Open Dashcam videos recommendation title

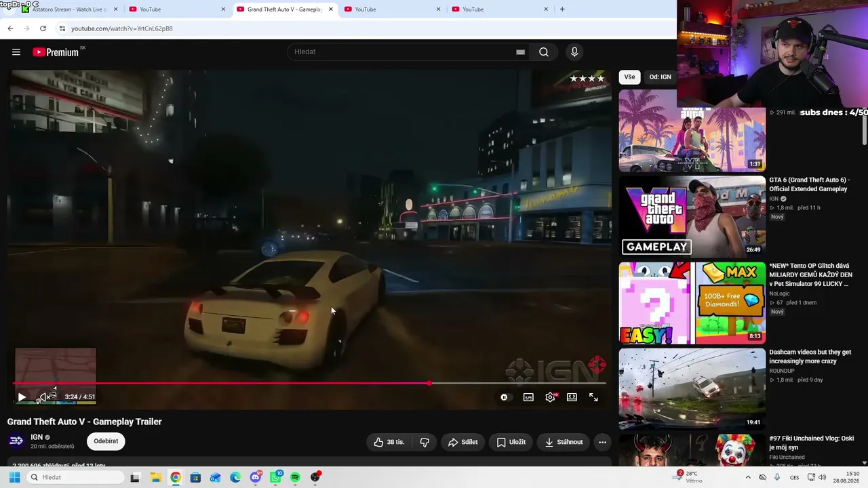pos(810,357)
